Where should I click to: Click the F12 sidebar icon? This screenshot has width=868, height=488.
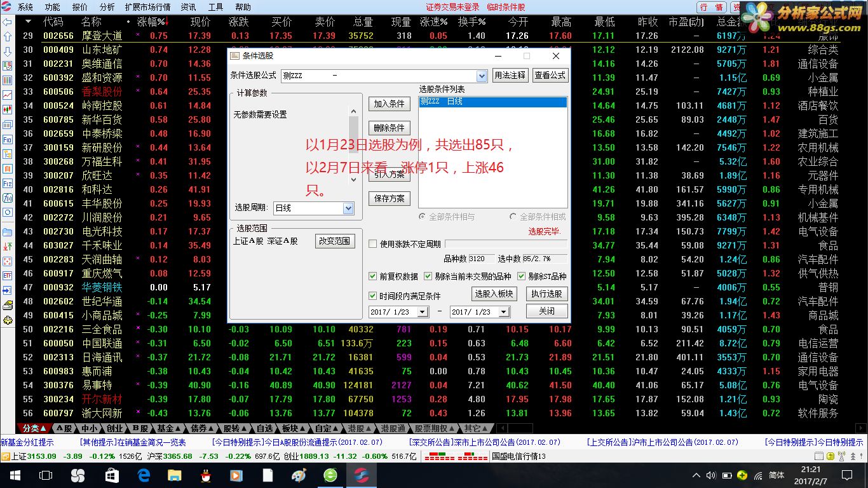(8, 183)
